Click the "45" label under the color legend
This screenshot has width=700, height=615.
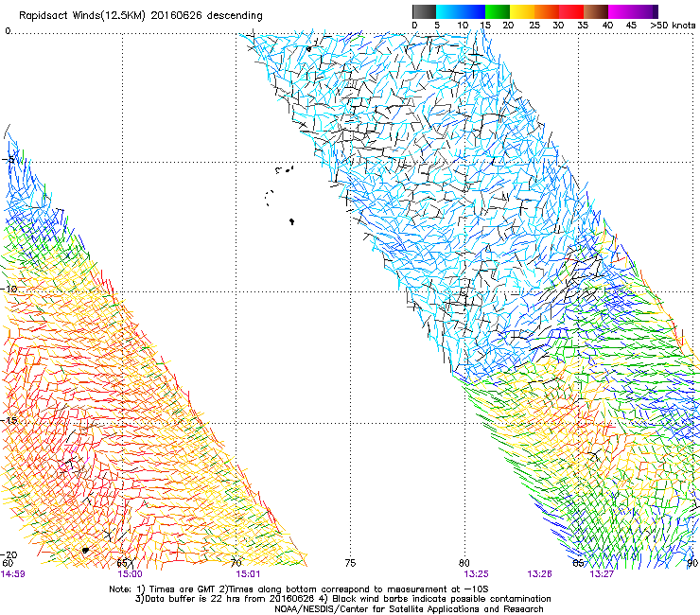[631, 26]
